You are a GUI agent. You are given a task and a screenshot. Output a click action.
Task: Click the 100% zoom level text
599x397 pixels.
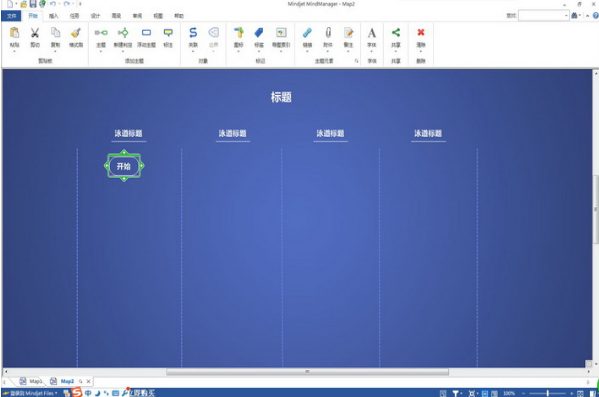[x=509, y=393]
